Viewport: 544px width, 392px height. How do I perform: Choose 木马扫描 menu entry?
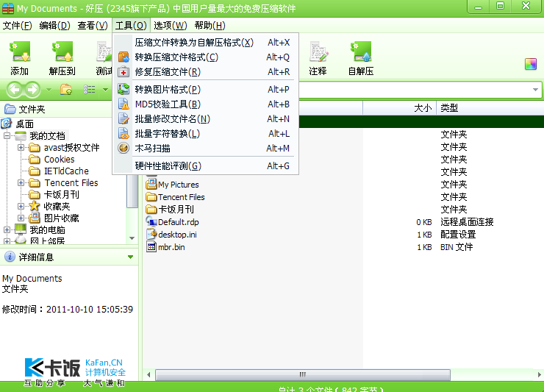pyautogui.click(x=205, y=149)
